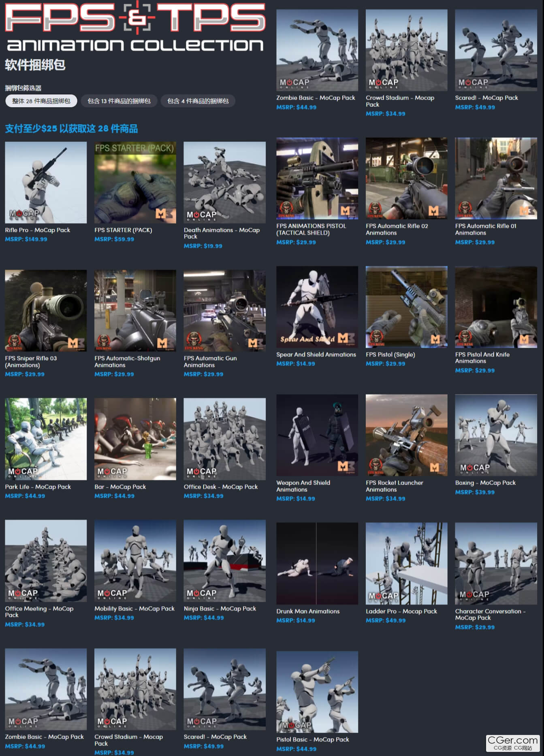
Task: Open the FPS STARTER (PACK) gloves thumbnail
Action: (x=135, y=183)
